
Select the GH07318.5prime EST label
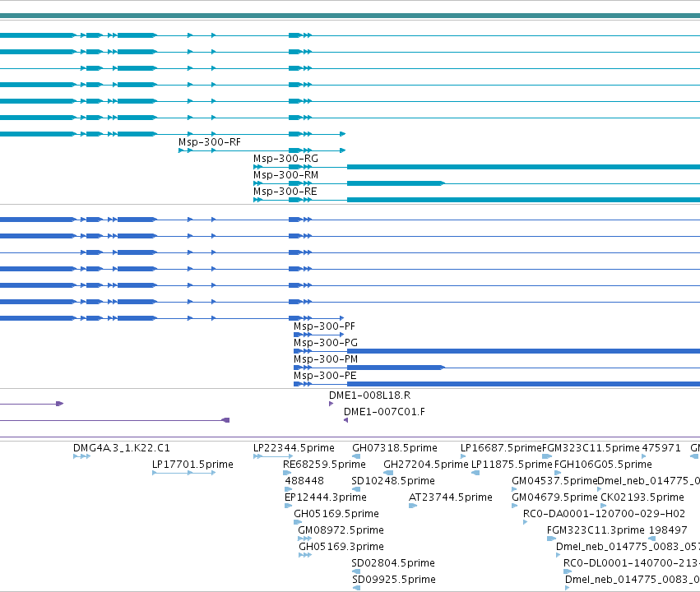pyautogui.click(x=395, y=448)
